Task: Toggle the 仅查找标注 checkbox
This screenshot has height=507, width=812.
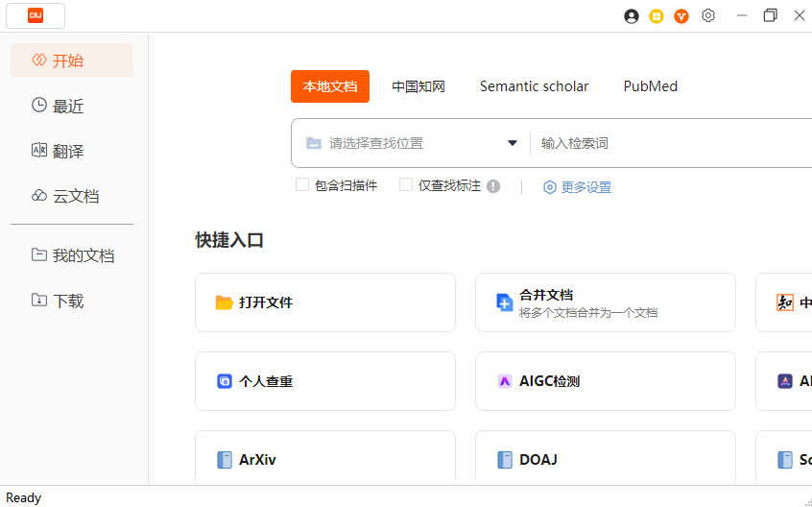Action: tap(406, 185)
